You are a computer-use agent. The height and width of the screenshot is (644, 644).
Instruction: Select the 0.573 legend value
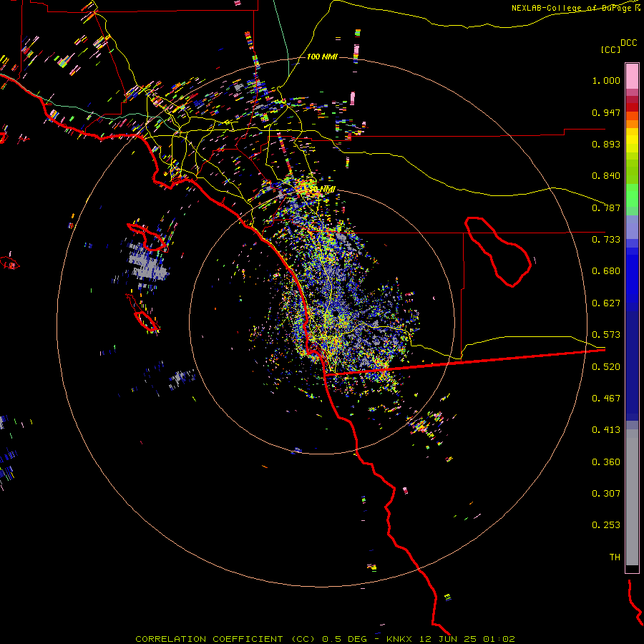tap(606, 335)
